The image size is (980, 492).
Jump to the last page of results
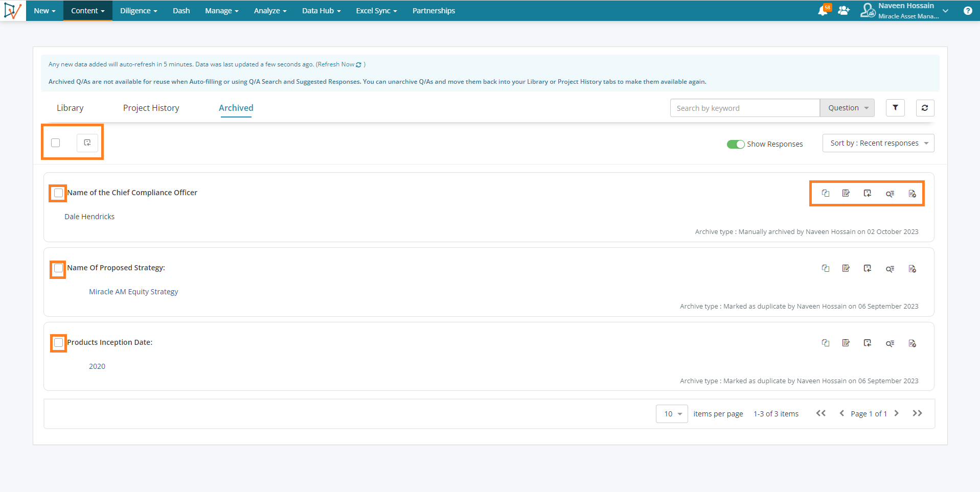(917, 413)
